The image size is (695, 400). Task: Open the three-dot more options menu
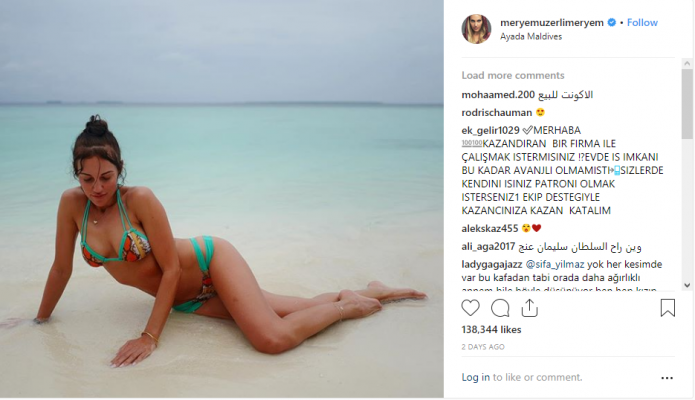(667, 378)
